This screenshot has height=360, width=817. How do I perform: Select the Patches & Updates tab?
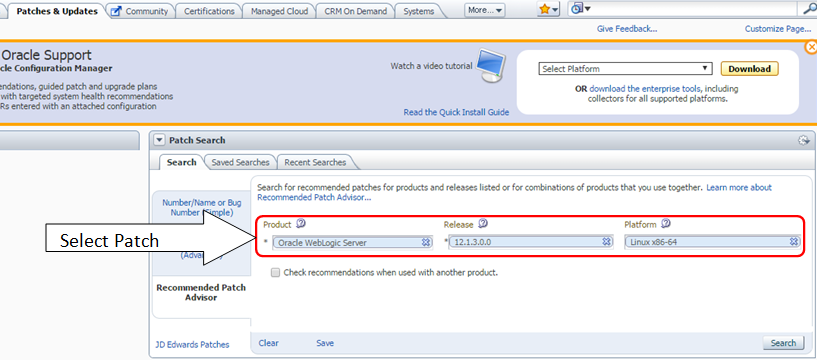tap(57, 11)
